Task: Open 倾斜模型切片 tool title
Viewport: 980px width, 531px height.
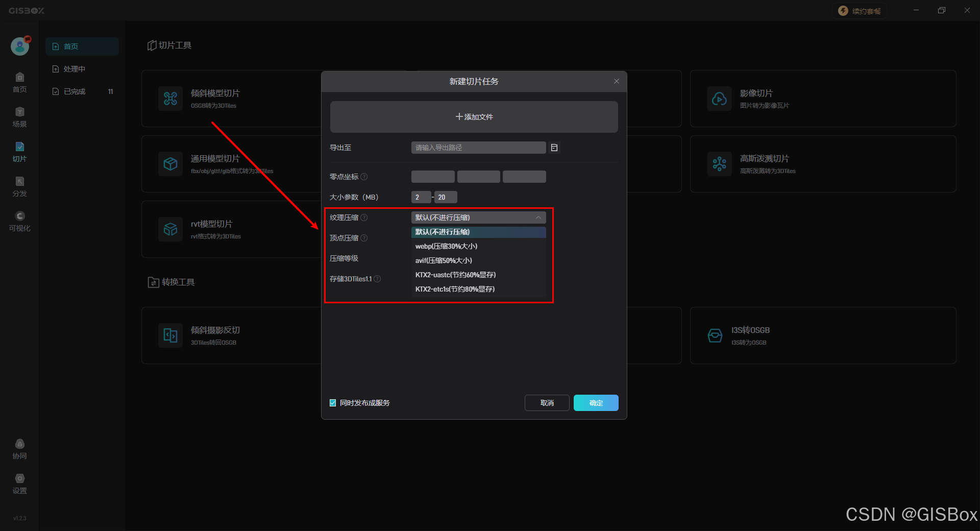Action: (215, 93)
